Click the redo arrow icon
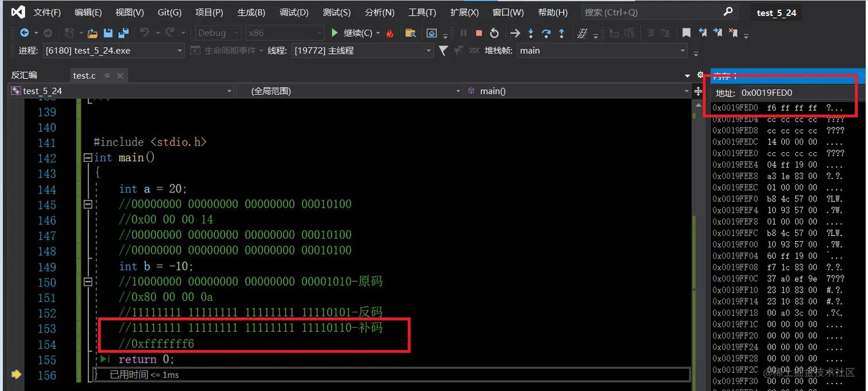Screen dimensions: 868x391 coord(170,33)
